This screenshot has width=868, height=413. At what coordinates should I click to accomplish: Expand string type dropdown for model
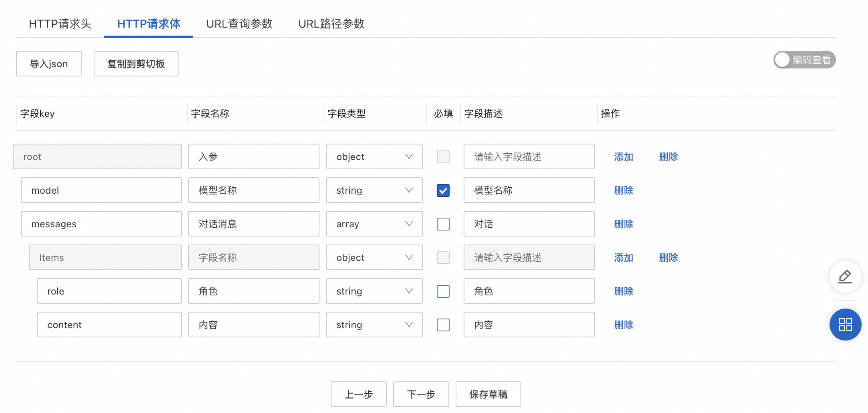pos(374,190)
